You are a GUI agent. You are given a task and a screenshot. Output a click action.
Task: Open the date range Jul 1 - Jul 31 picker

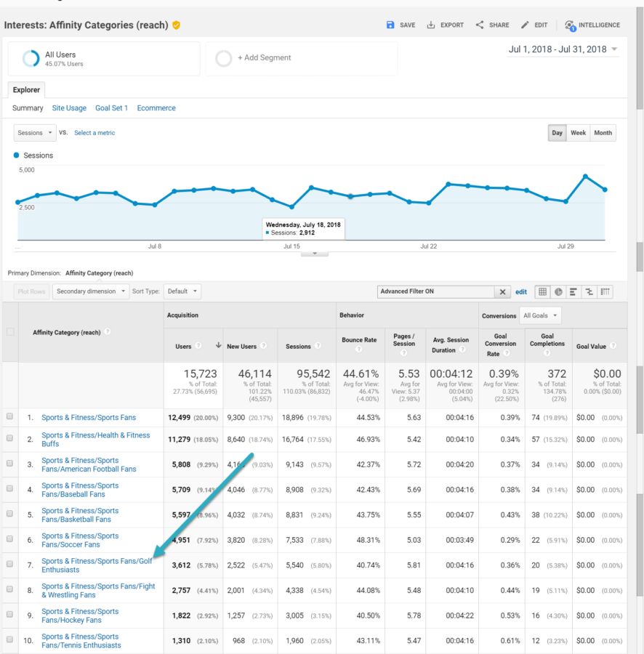(x=563, y=49)
